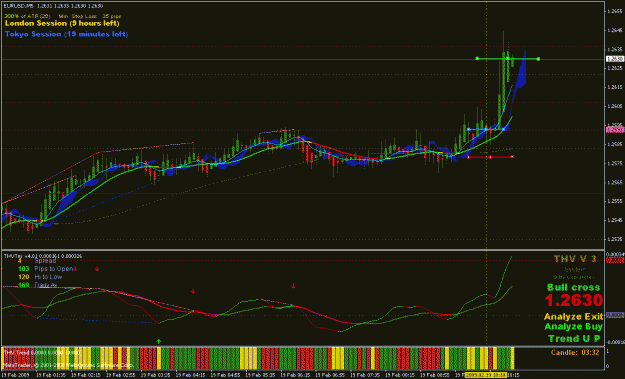Click the yellow highlighted crosshair date label
Viewport: 625px width, 379px height.
click(485, 375)
